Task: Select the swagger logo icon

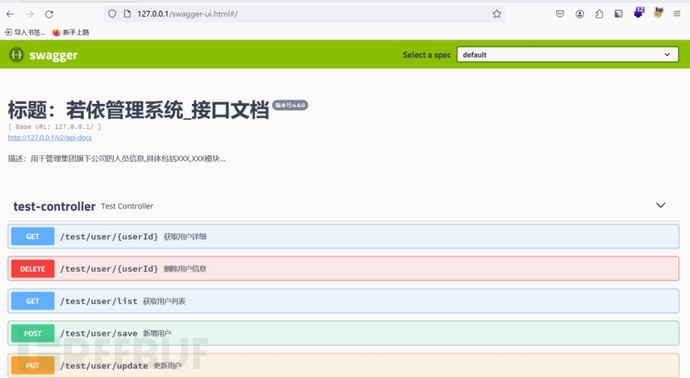Action: coord(16,55)
